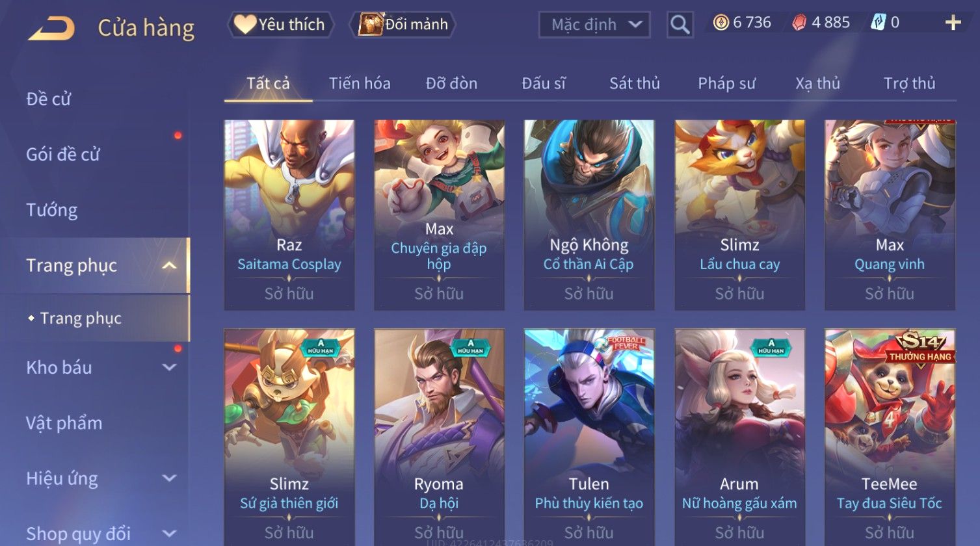
Task: Open Gói đề cử sidebar item
Action: coord(63,155)
